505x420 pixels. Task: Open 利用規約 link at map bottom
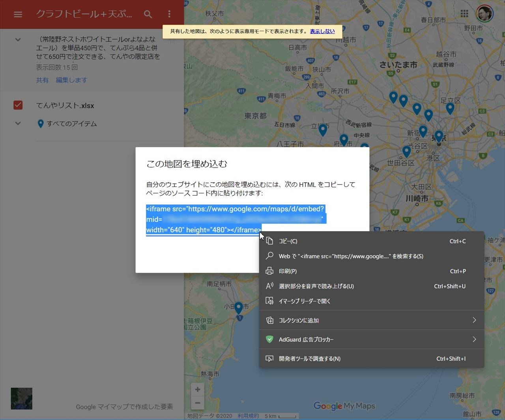[248, 416]
